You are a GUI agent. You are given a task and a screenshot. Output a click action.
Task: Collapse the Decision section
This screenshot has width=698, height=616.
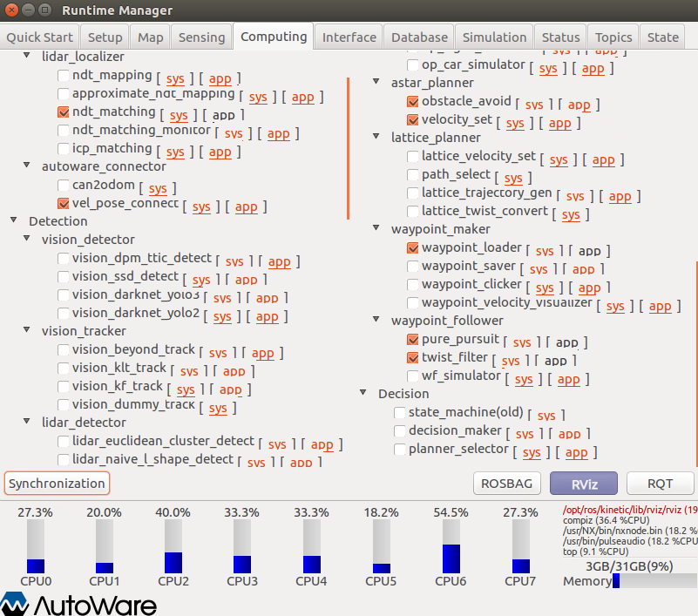pyautogui.click(x=363, y=393)
